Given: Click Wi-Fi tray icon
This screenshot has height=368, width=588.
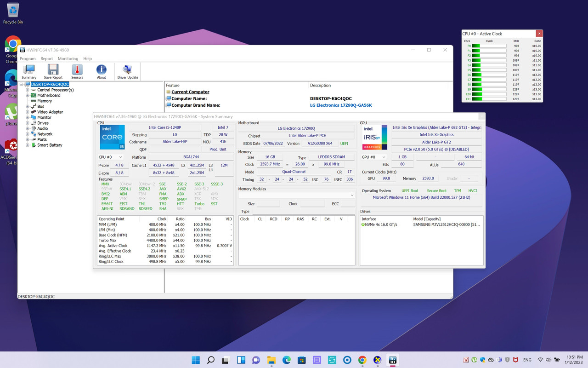Looking at the screenshot, I should click(x=540, y=360).
